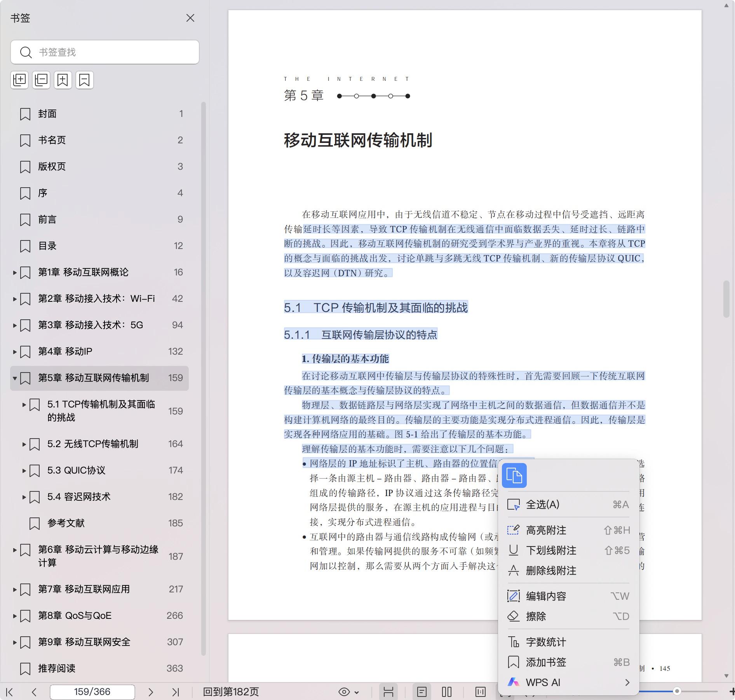This screenshot has height=700, width=735.
Task: Switch to two-page view mode
Action: coord(447,692)
